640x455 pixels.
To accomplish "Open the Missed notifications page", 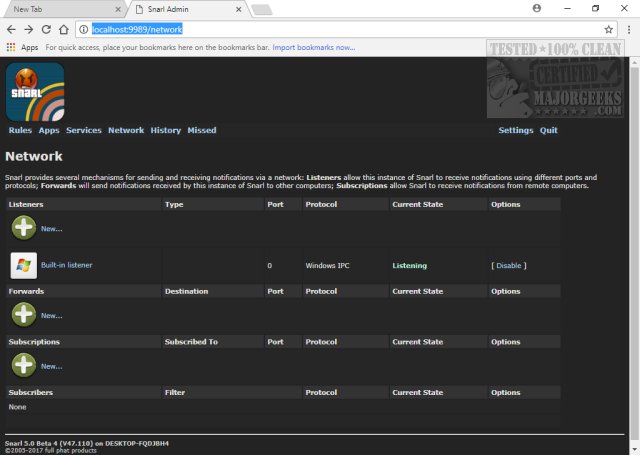I will (202, 130).
